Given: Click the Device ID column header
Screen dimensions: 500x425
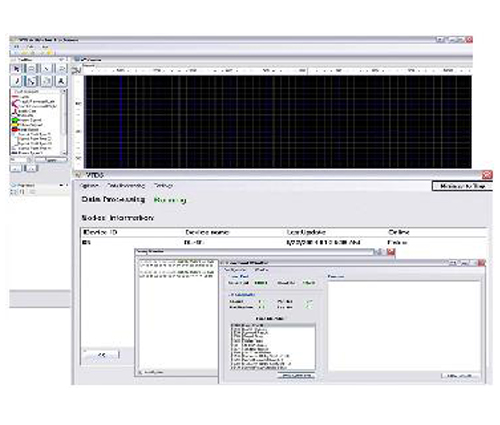Looking at the screenshot, I should point(100,232).
